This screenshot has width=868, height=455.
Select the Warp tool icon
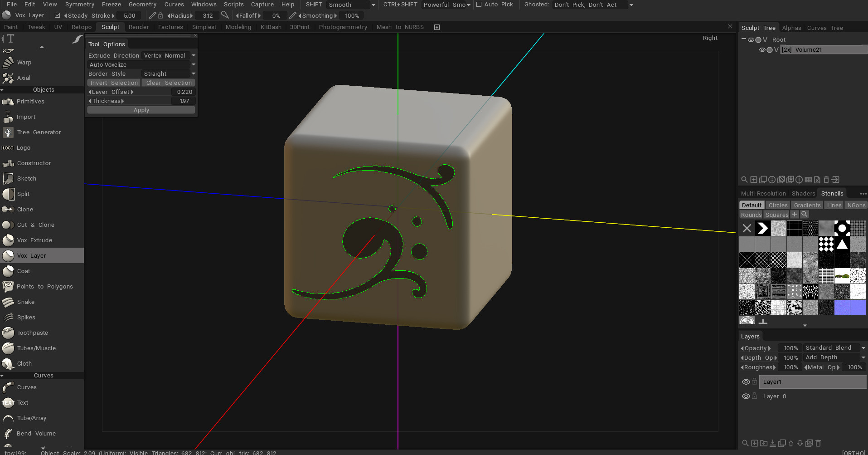point(8,63)
